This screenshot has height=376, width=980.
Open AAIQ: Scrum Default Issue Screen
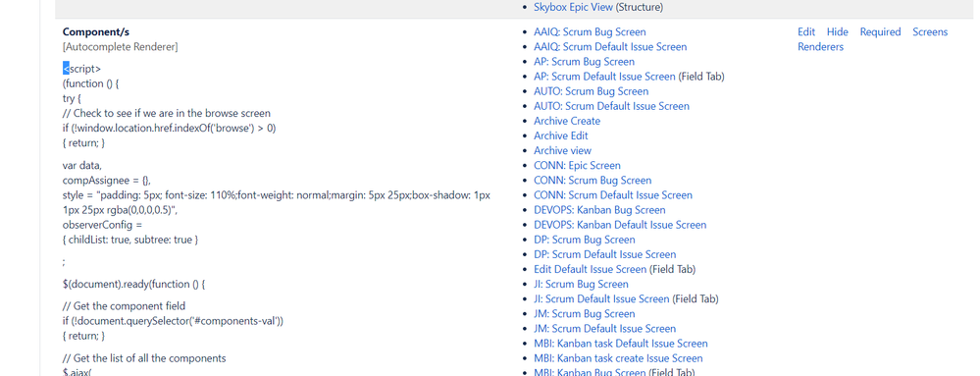pyautogui.click(x=610, y=47)
